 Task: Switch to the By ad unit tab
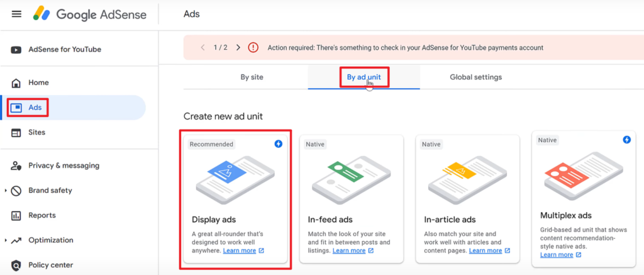[x=364, y=77]
